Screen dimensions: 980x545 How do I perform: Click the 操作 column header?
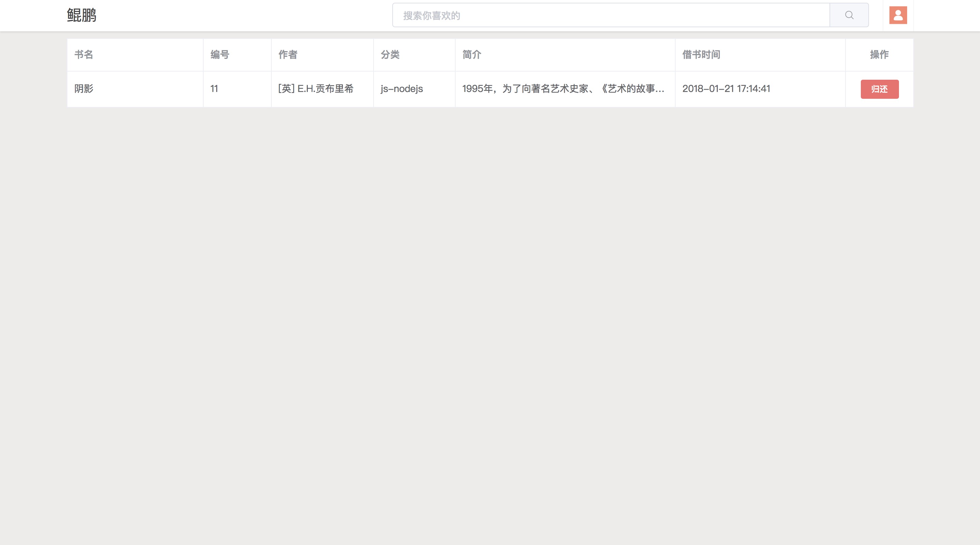[879, 55]
